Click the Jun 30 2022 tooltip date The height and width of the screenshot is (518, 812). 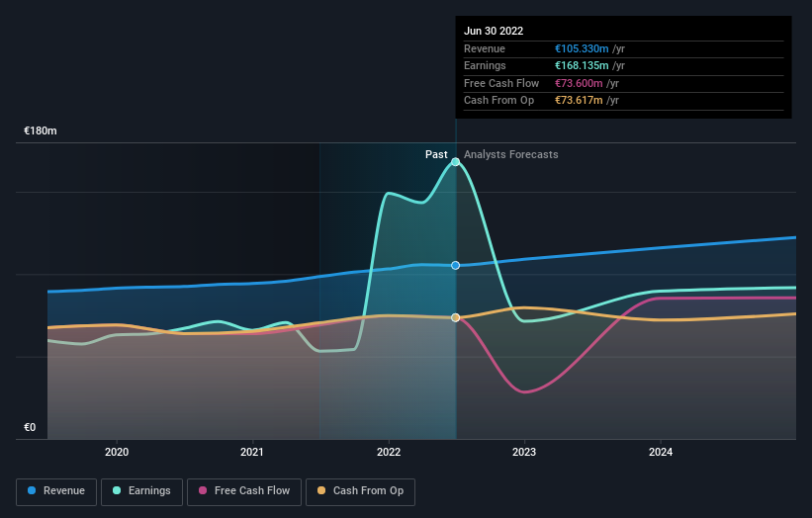(494, 31)
